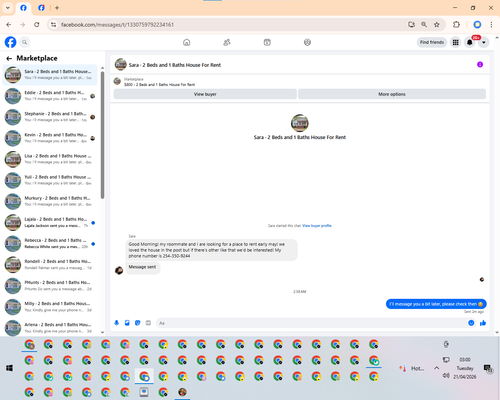
Task: Click the voice clip microphone icon
Action: tap(117, 323)
